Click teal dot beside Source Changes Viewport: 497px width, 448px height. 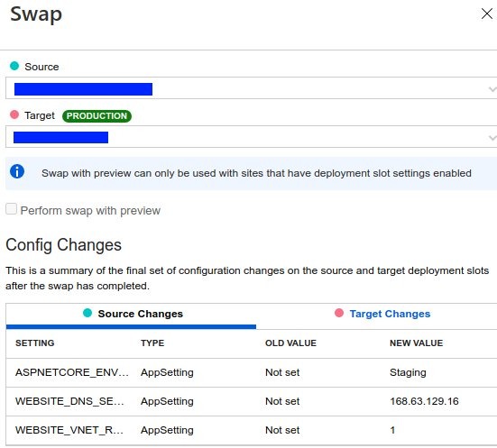coord(87,313)
